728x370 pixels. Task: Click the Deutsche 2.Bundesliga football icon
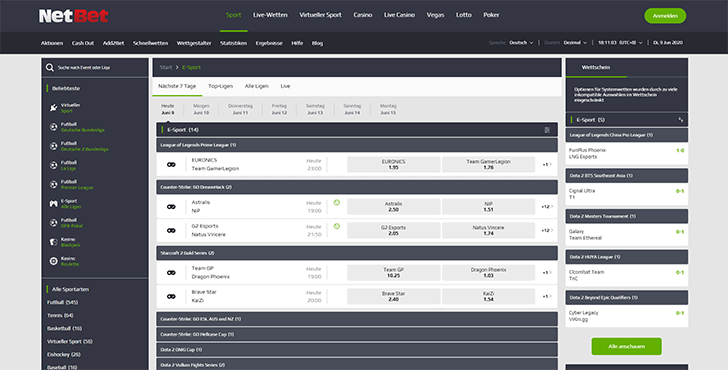click(x=53, y=146)
